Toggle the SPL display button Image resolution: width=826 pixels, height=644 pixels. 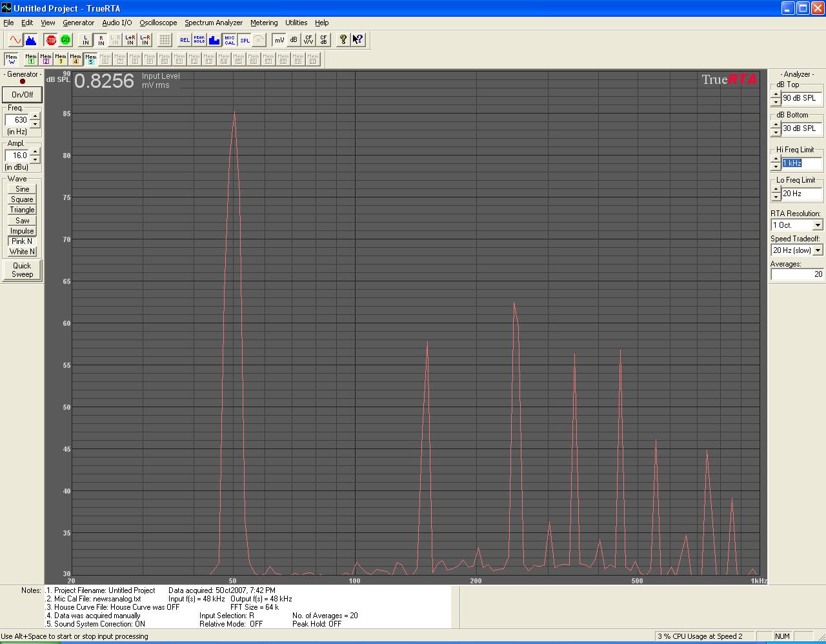[245, 40]
